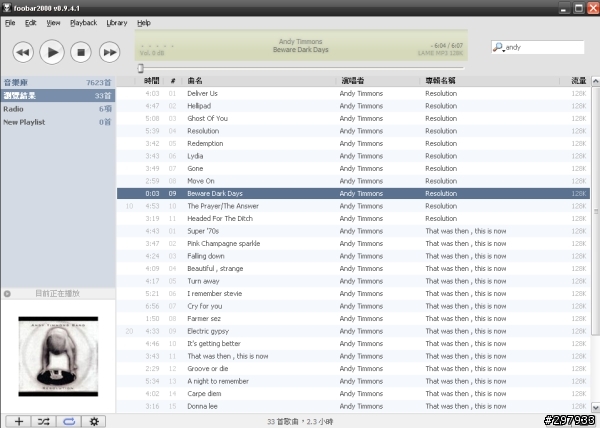This screenshot has width=600, height=428.
Task: Select track Pink Champagne sparkle
Action: point(353,244)
